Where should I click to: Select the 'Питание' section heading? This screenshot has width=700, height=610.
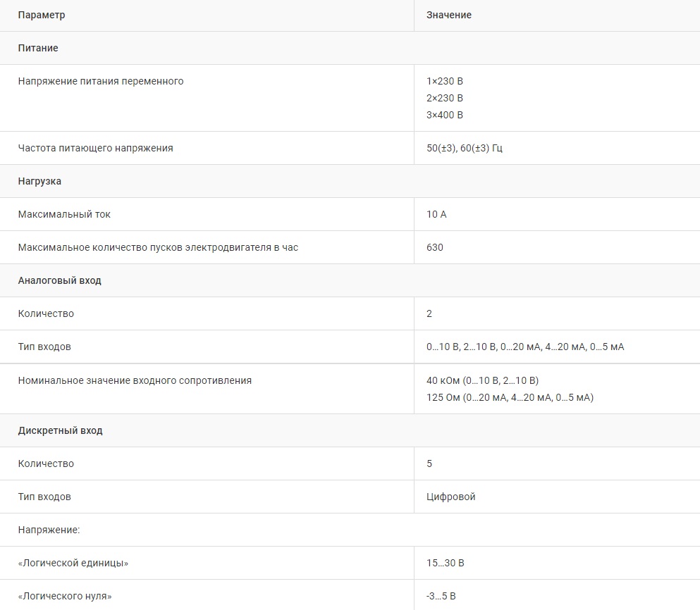pyautogui.click(x=38, y=48)
